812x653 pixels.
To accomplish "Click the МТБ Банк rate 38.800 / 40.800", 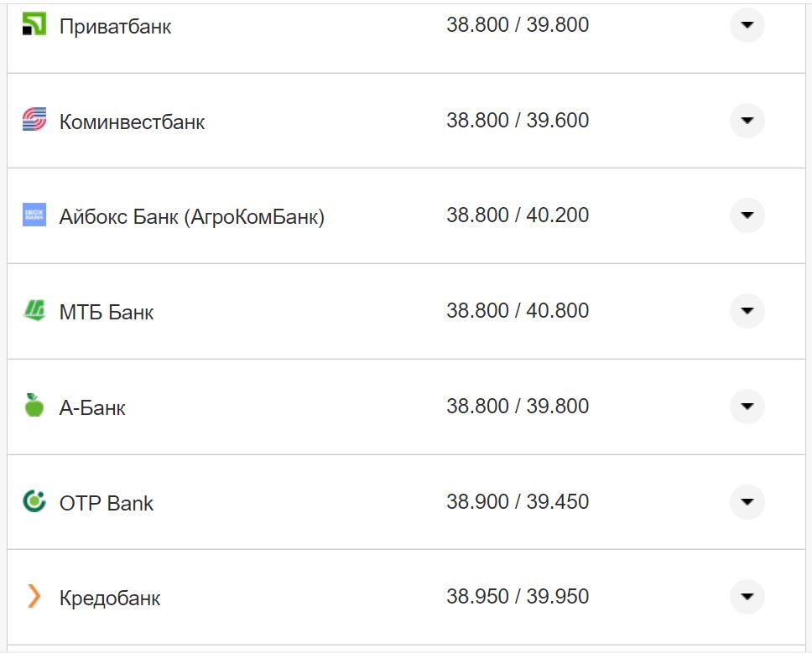I will pyautogui.click(x=517, y=311).
